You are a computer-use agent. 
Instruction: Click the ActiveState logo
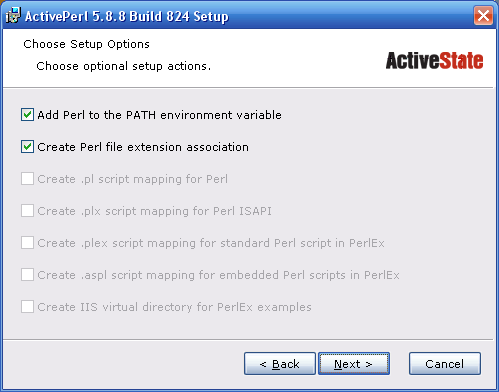[x=434, y=61]
